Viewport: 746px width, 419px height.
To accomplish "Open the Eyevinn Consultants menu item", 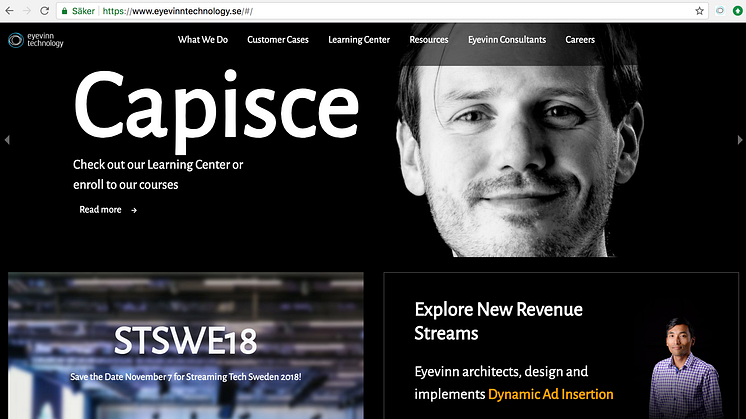I will coord(507,40).
